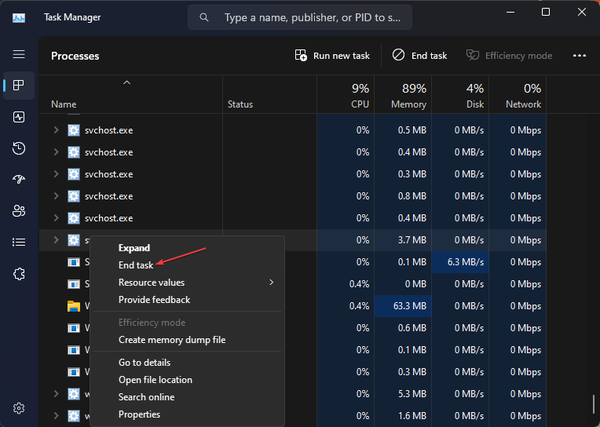The width and height of the screenshot is (600, 427).
Task: Open the Services puzzle icon
Action: [x=18, y=273]
